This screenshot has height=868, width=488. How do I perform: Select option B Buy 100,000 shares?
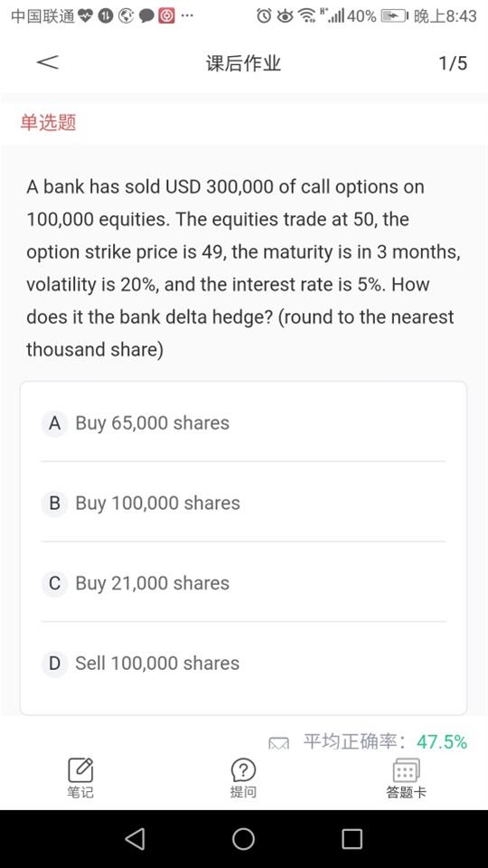pos(243,503)
